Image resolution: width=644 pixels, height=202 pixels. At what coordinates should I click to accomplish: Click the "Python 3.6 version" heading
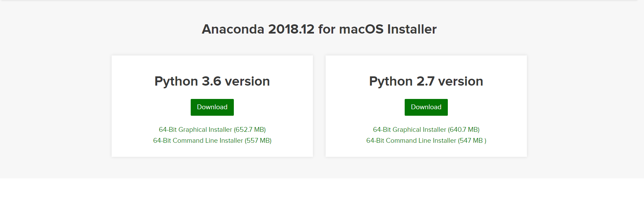coord(212,81)
